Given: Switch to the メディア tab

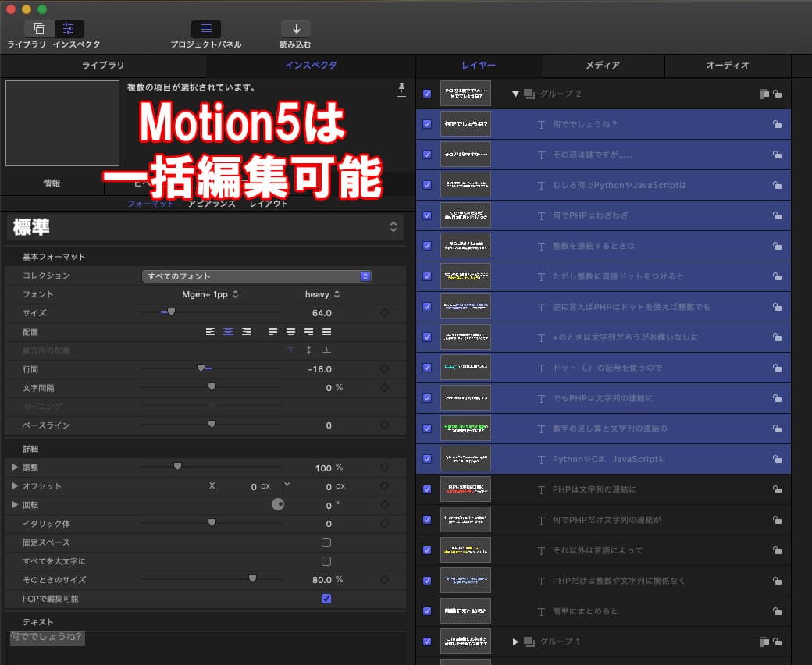Looking at the screenshot, I should click(x=603, y=66).
